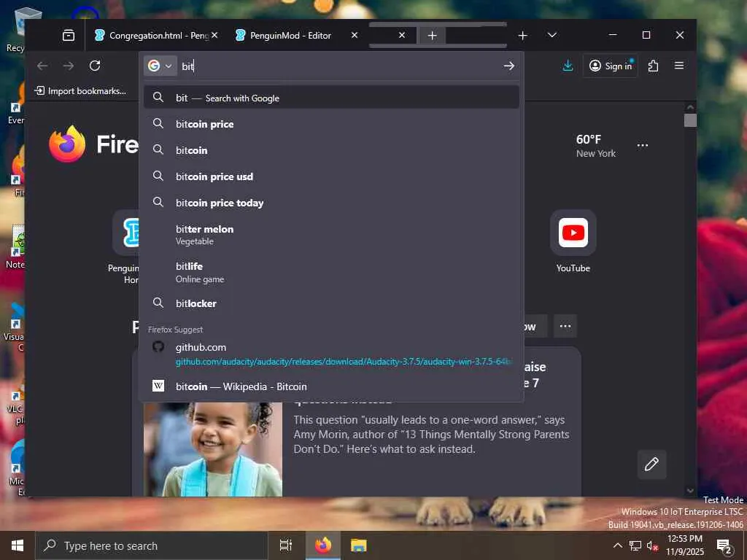Pick the 'bitter melon' Vegetable suggestion
The height and width of the screenshot is (560, 747).
click(x=332, y=235)
